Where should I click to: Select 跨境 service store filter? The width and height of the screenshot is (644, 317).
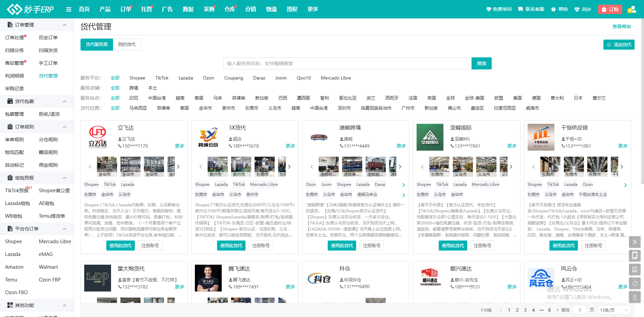pyautogui.click(x=133, y=88)
